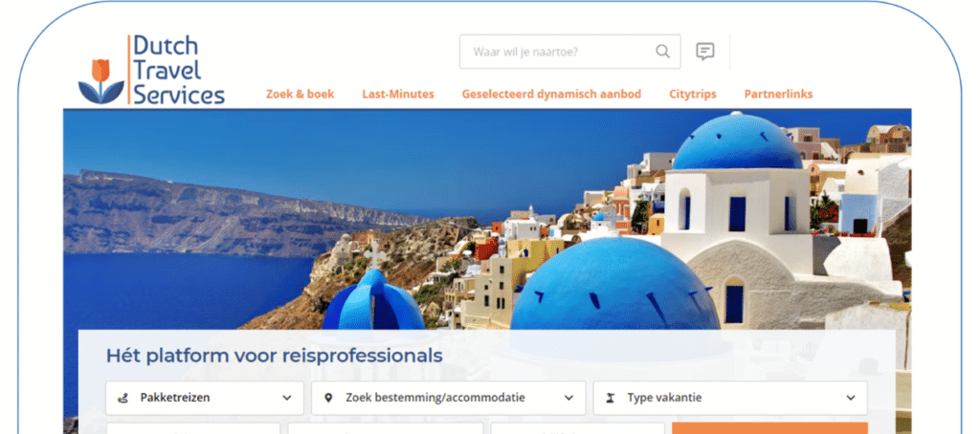Click the 'Waar wil je naartoe?' search field
Image resolution: width=980 pixels, height=434 pixels.
click(x=570, y=52)
